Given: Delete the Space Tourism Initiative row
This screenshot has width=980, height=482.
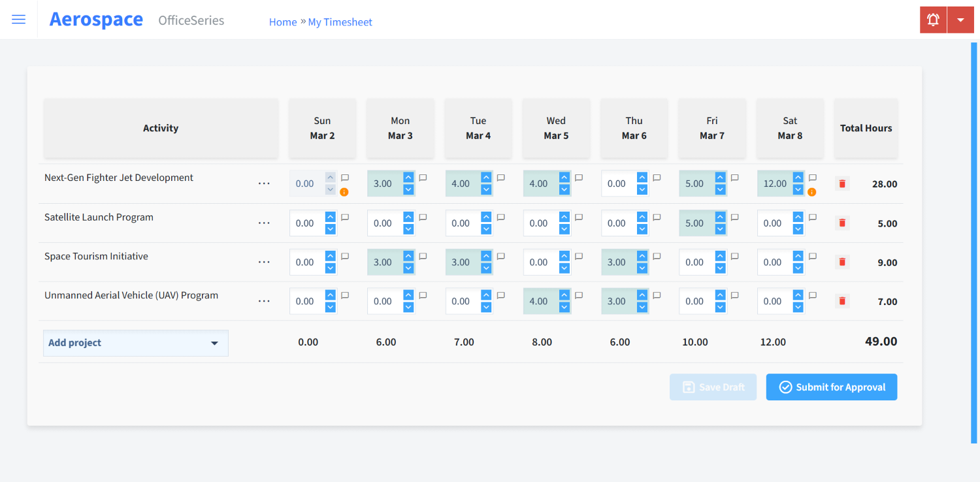Looking at the screenshot, I should 841,262.
